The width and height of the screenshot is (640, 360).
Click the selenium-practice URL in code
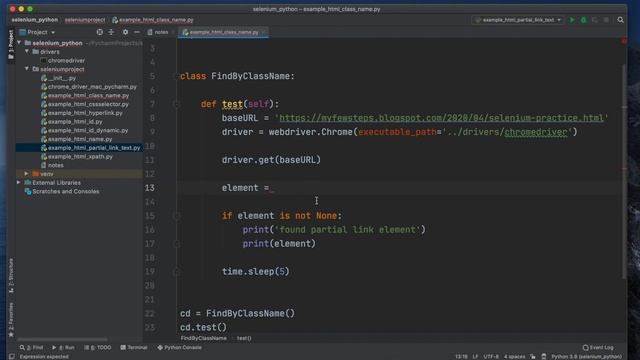441,118
